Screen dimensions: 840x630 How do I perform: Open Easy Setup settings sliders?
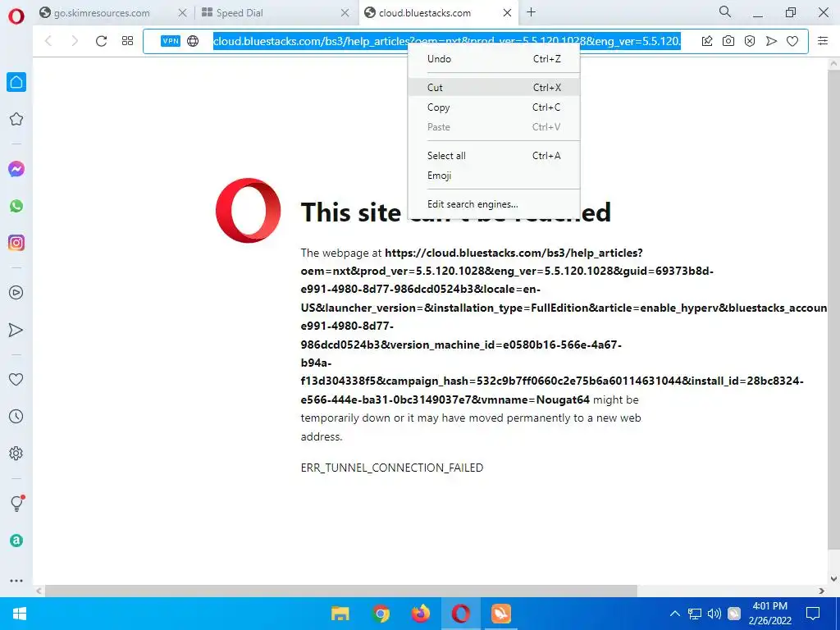coord(823,41)
